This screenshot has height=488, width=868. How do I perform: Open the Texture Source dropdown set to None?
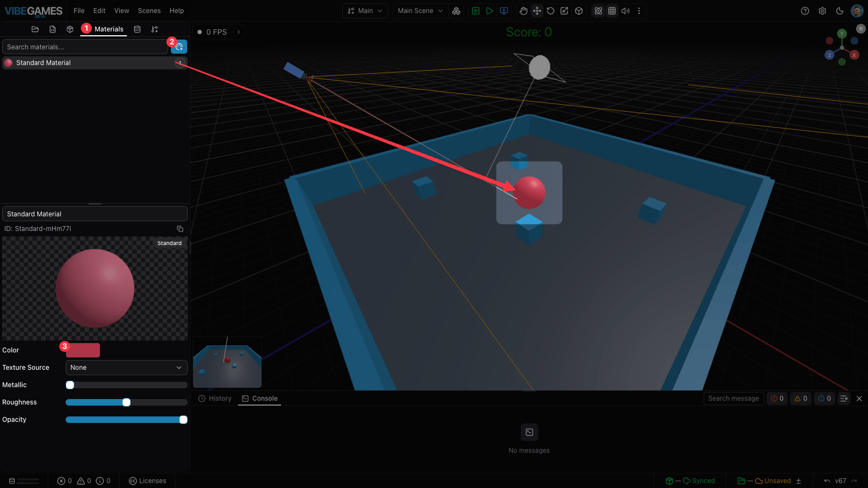(126, 368)
